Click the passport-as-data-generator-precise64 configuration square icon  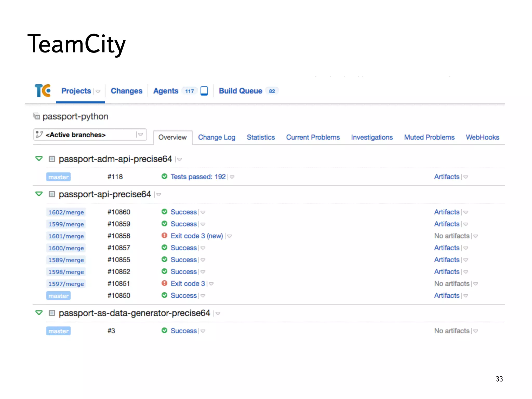click(x=52, y=313)
